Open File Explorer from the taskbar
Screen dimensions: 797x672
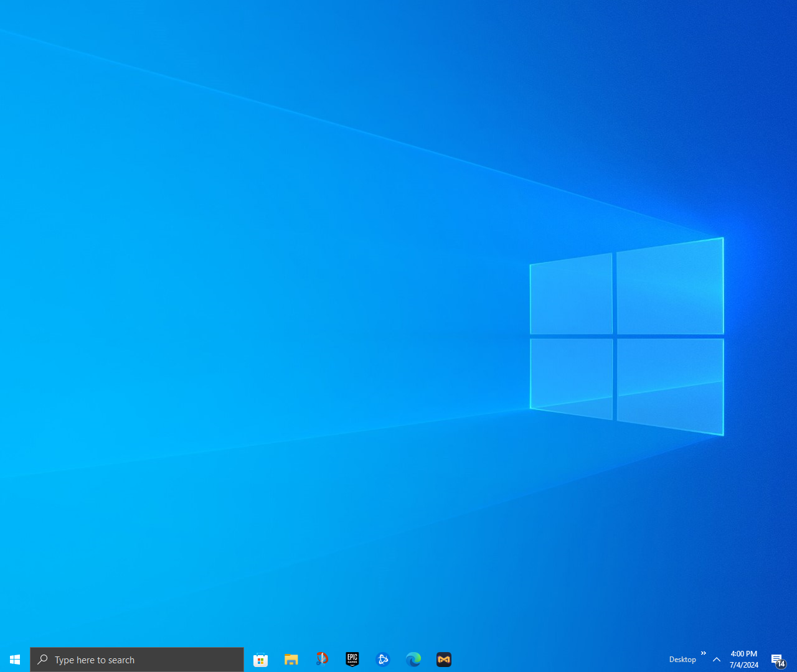(x=291, y=660)
